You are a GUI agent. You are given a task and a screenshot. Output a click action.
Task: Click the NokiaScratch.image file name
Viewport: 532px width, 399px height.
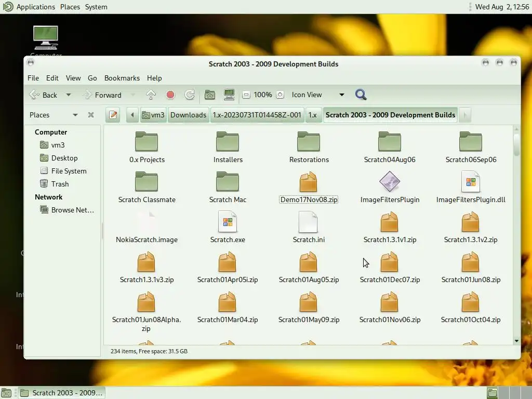[147, 240]
